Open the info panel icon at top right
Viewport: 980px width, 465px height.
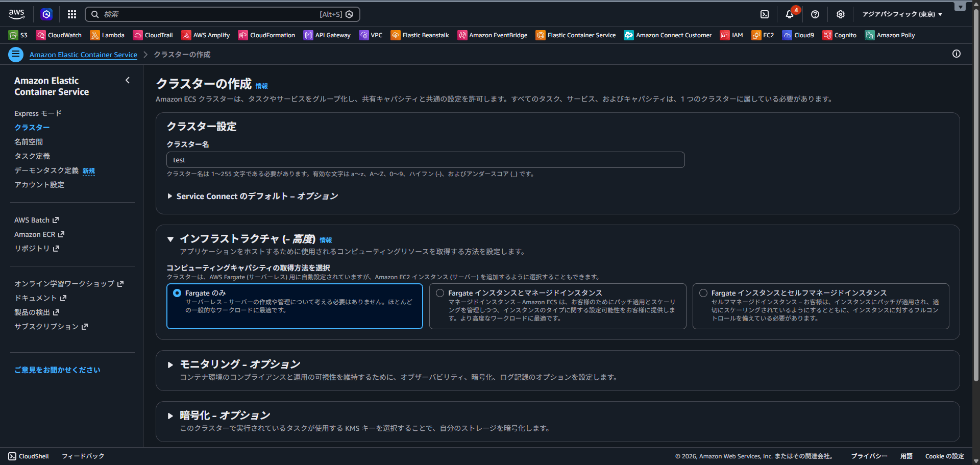coord(957,54)
